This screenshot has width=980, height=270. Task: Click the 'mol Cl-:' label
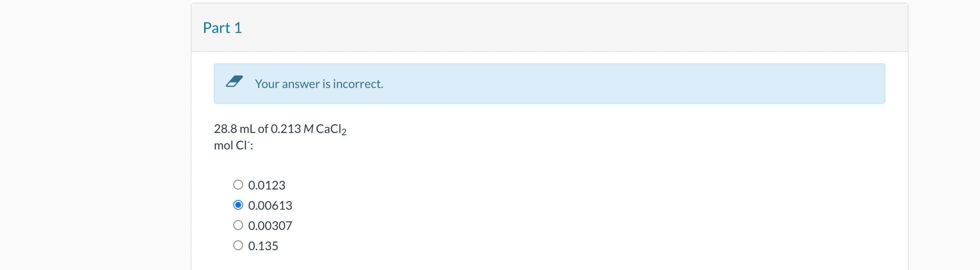pyautogui.click(x=234, y=145)
